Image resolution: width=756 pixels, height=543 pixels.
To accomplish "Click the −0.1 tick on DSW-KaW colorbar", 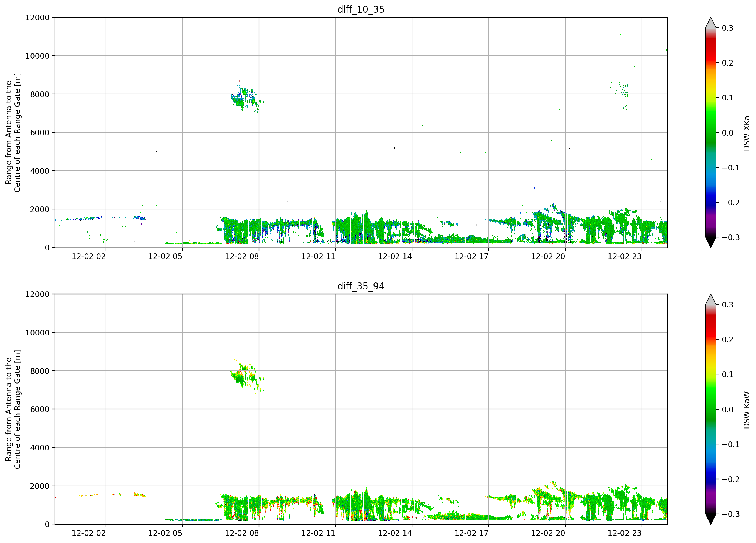I will tap(731, 445).
